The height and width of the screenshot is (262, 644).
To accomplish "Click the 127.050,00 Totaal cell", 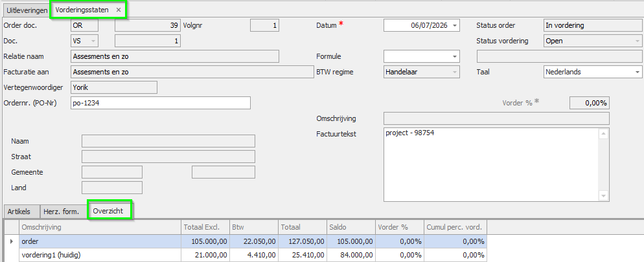I will [303, 242].
